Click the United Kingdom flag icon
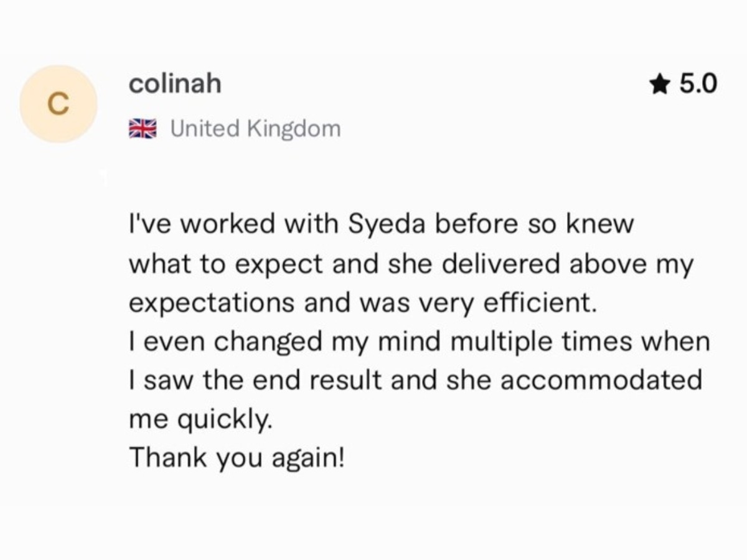The image size is (747, 560). click(x=143, y=129)
